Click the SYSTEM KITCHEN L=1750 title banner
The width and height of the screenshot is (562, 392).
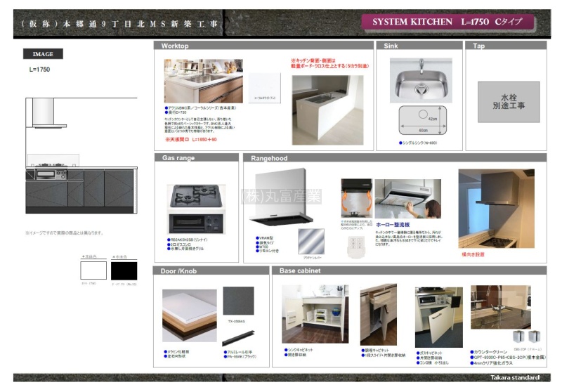[447, 22]
